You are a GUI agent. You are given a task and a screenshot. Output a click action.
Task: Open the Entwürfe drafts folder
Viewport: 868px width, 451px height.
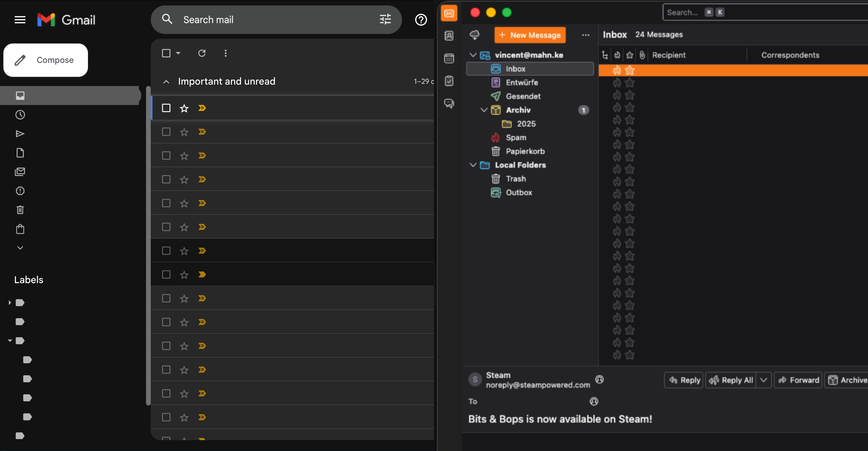[522, 83]
